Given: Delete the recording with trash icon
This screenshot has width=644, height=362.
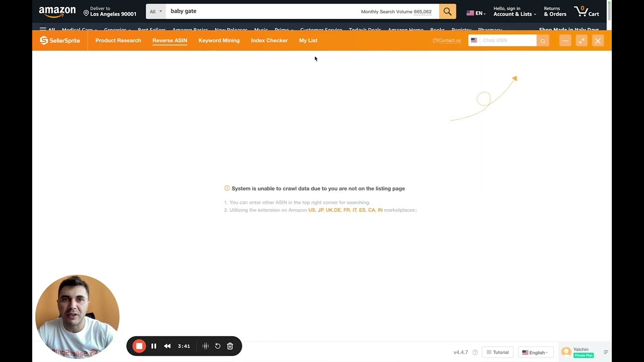Looking at the screenshot, I should (230, 346).
